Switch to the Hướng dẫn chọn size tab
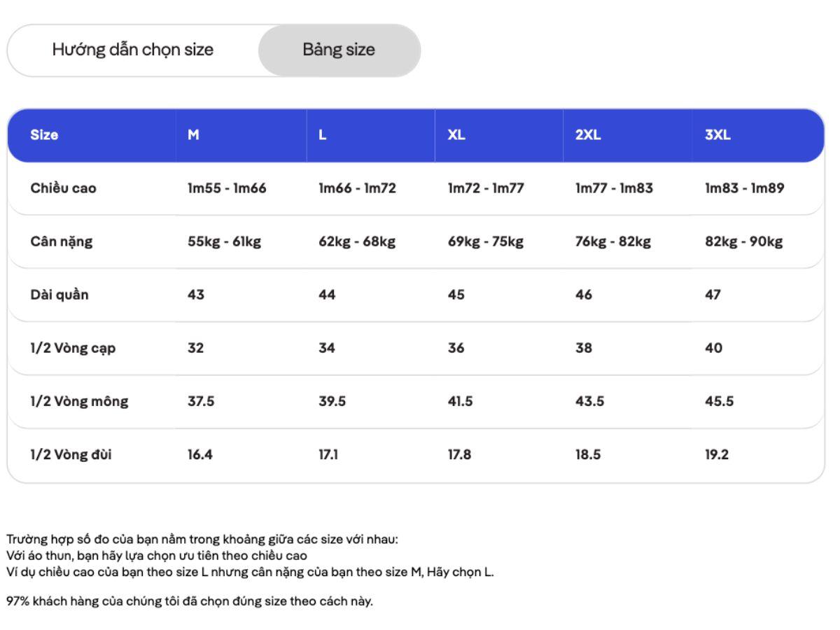The image size is (840, 630). (x=132, y=50)
